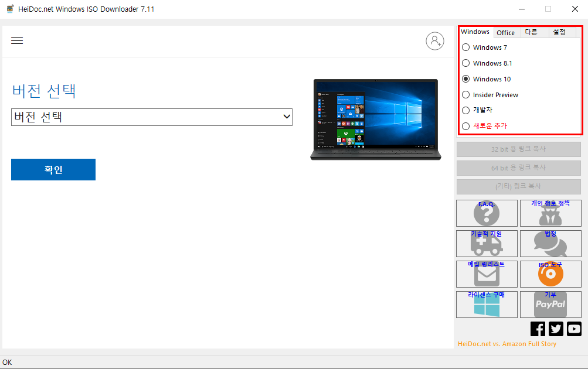Open the hamburger menu

coord(17,41)
